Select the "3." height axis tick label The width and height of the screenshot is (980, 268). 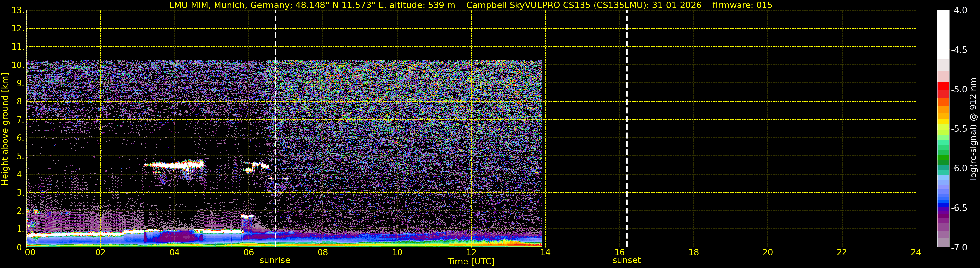point(20,193)
